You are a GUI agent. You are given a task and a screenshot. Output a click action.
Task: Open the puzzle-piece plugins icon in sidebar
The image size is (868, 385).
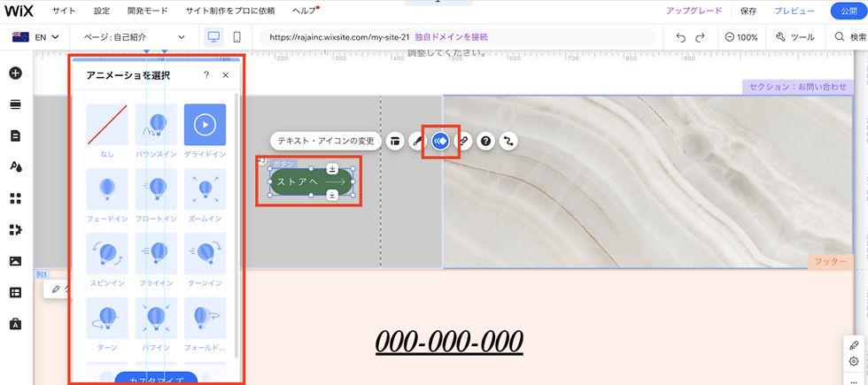click(16, 229)
